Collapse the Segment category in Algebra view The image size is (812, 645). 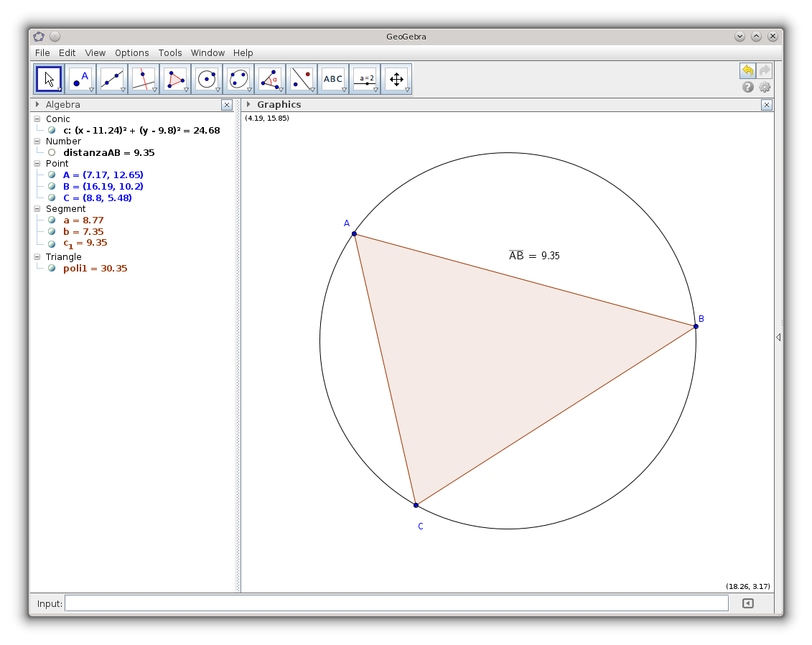(x=37, y=208)
